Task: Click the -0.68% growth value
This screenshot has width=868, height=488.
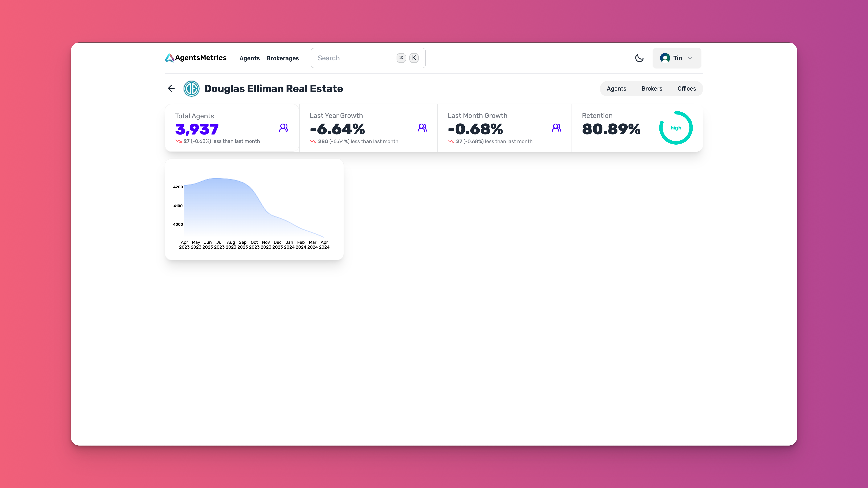Action: pyautogui.click(x=475, y=129)
